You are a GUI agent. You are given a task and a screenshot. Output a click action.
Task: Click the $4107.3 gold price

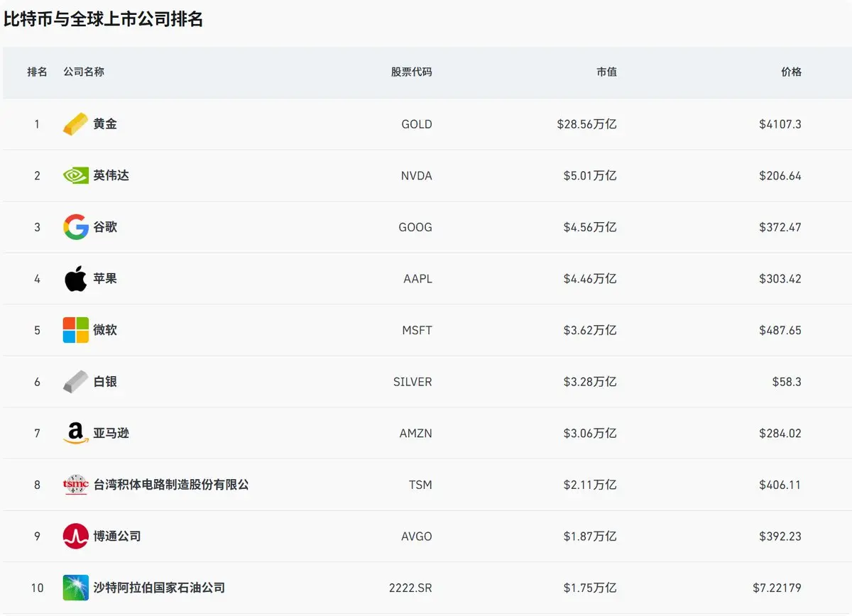pos(780,124)
